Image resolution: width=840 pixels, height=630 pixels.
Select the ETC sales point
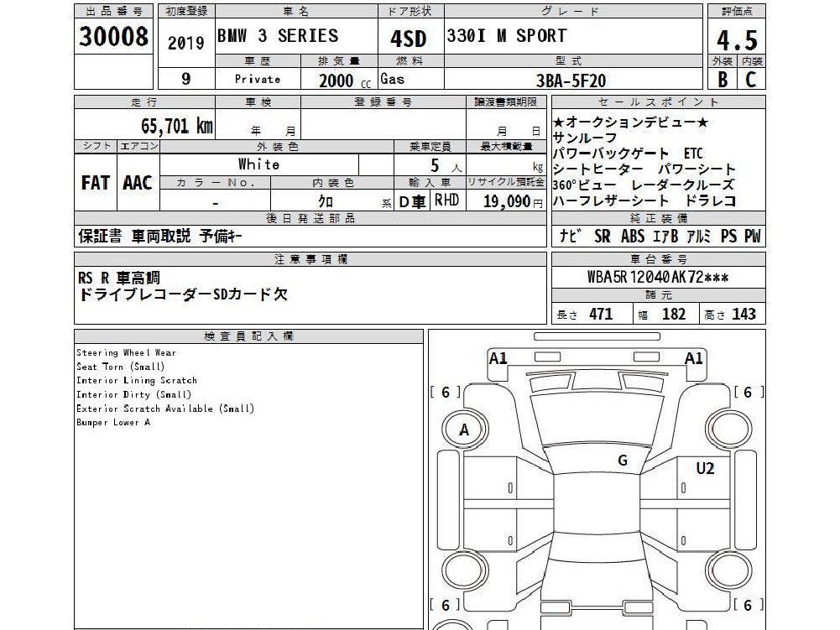[693, 154]
